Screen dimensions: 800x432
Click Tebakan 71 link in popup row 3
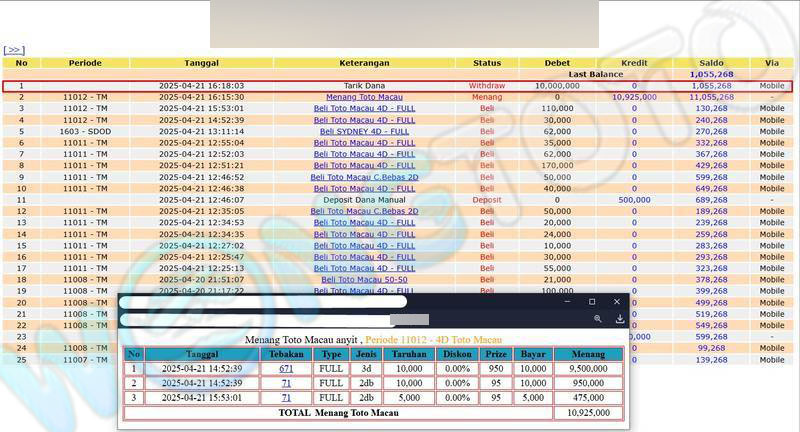pyautogui.click(x=286, y=397)
